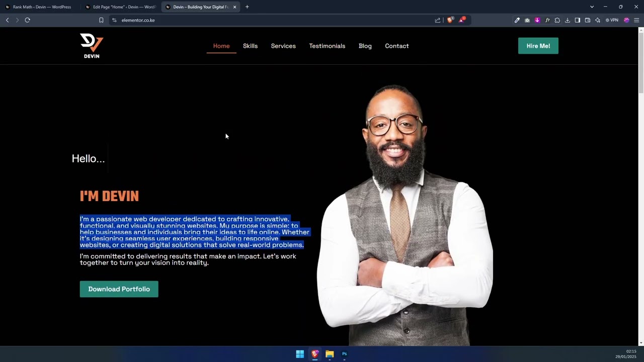Viewport: 644px width, 362px height.
Task: Click the camera screenshot extension icon
Action: [527, 20]
